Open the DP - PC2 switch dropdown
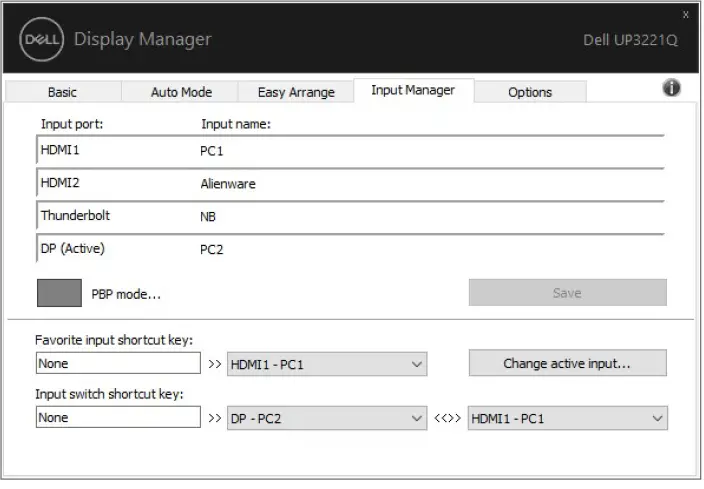Image resolution: width=704 pixels, height=489 pixels. (x=327, y=419)
